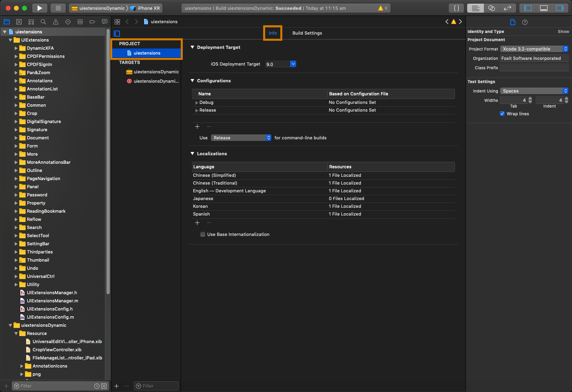
Task: Add a localization with plus button
Action: point(197,223)
